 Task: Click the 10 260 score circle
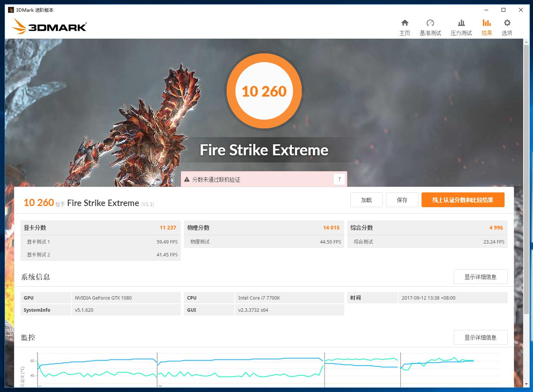[264, 91]
